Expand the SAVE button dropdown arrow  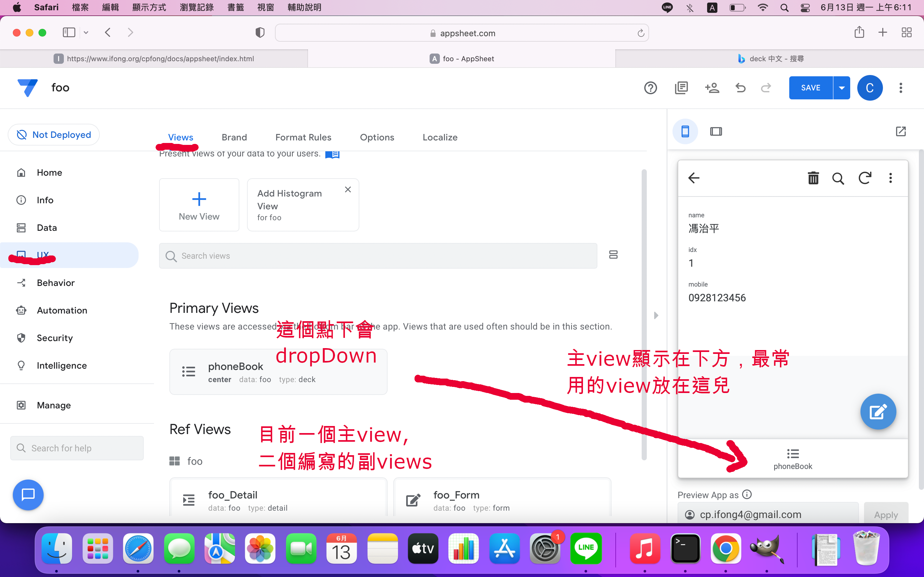[842, 88]
